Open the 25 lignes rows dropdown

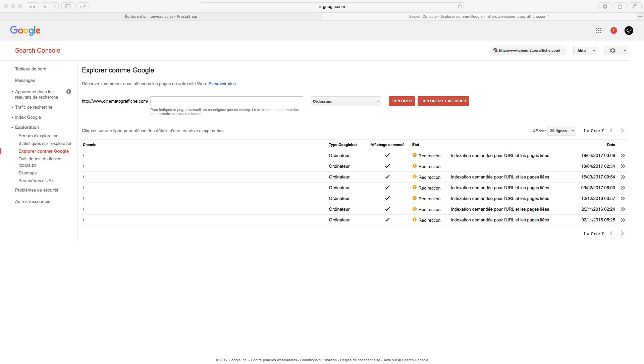coord(562,131)
